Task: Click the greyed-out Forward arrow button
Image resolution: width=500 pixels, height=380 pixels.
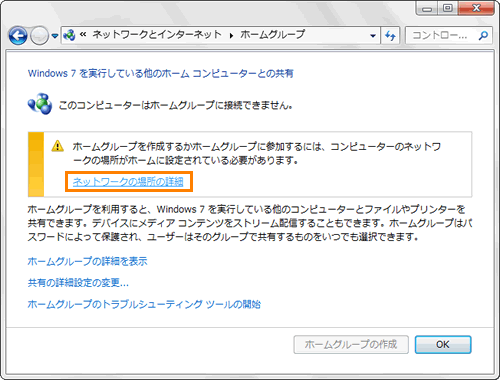Action: coord(40,35)
